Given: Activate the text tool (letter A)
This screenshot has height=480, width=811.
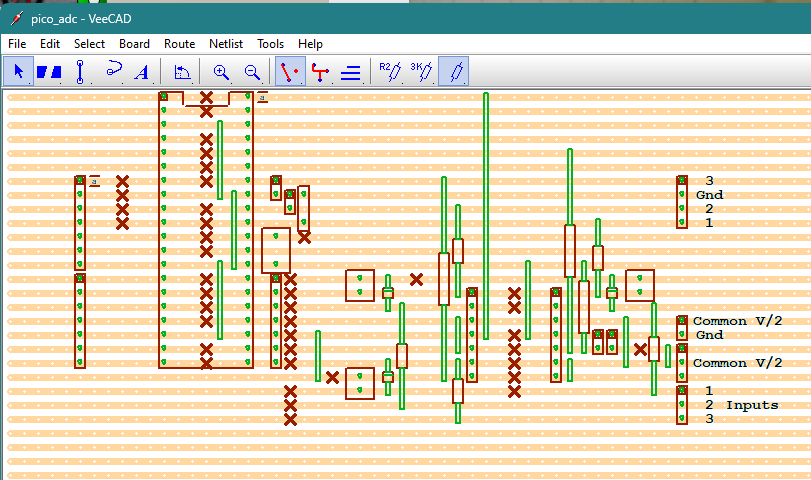Looking at the screenshot, I should coord(142,72).
